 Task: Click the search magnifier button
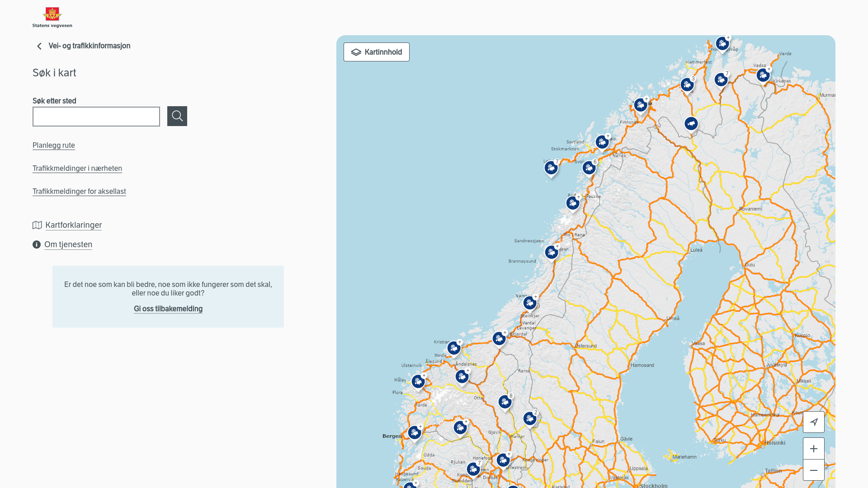click(177, 116)
